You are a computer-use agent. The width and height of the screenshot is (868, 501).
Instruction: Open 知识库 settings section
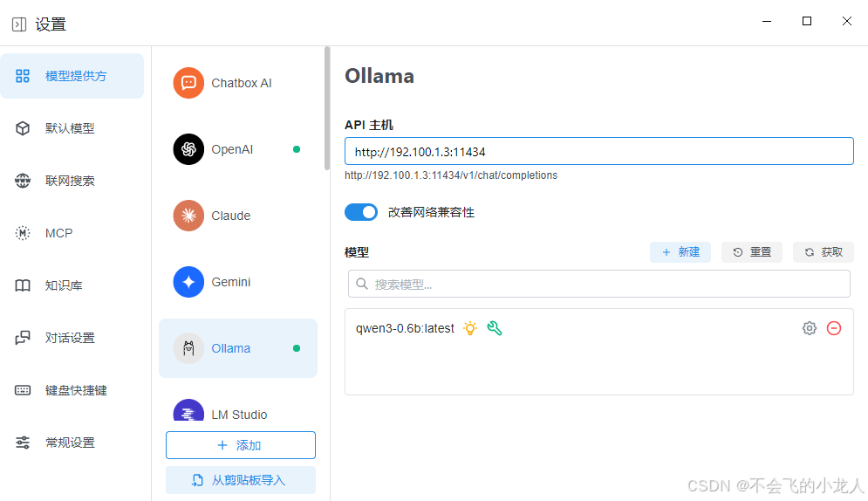pos(72,285)
